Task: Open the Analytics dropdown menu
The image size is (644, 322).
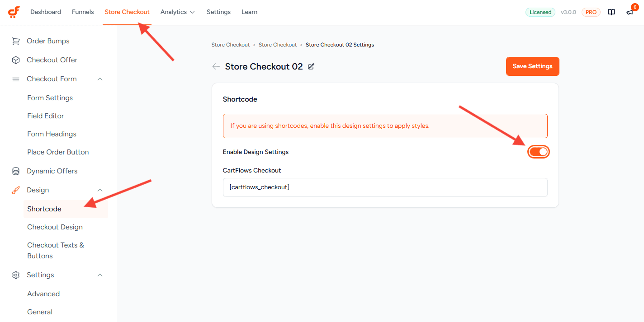Action: coord(178,12)
